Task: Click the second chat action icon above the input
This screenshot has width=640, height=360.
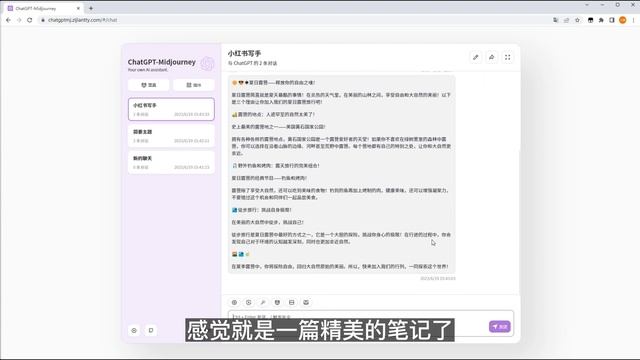Action: point(249,302)
